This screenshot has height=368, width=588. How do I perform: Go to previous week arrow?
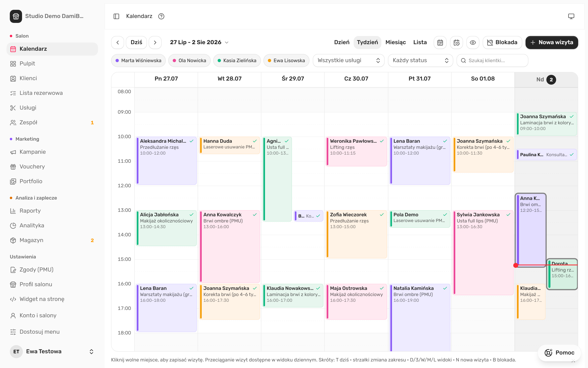[x=118, y=43]
